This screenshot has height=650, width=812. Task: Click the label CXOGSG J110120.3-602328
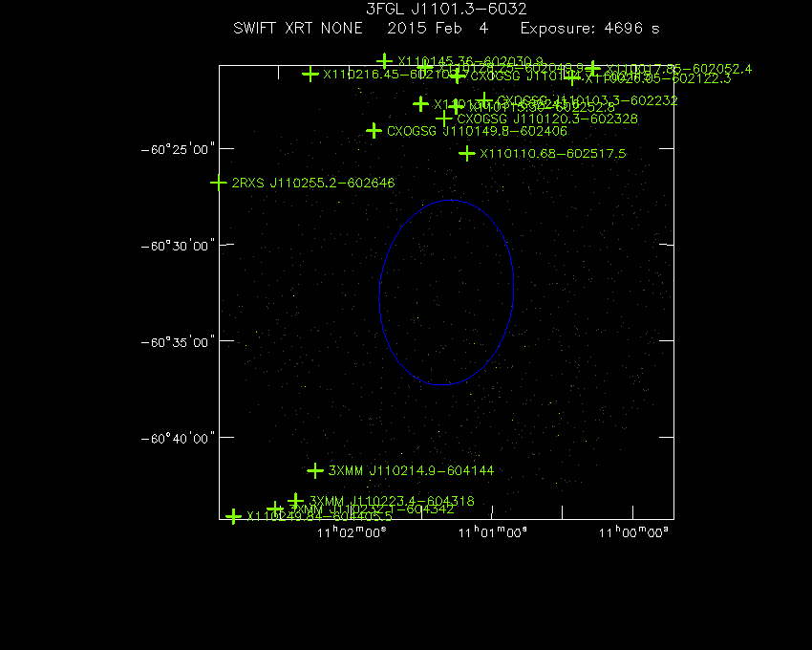click(x=547, y=119)
